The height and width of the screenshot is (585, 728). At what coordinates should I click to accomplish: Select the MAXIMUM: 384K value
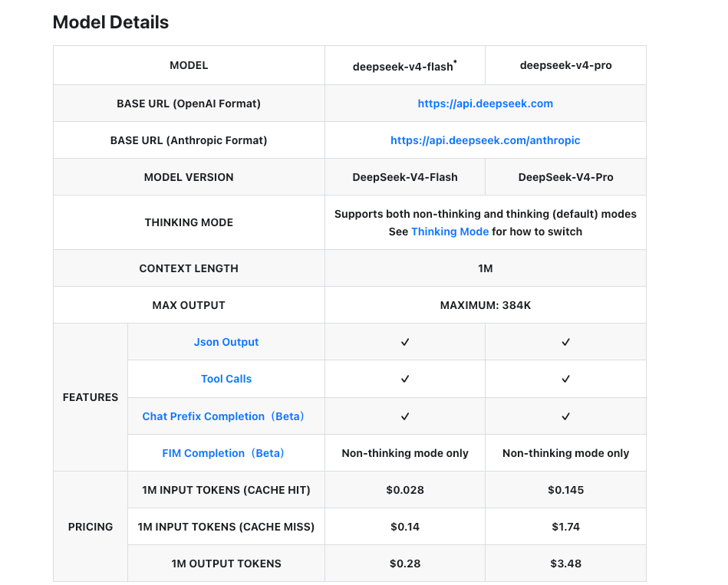(x=485, y=305)
